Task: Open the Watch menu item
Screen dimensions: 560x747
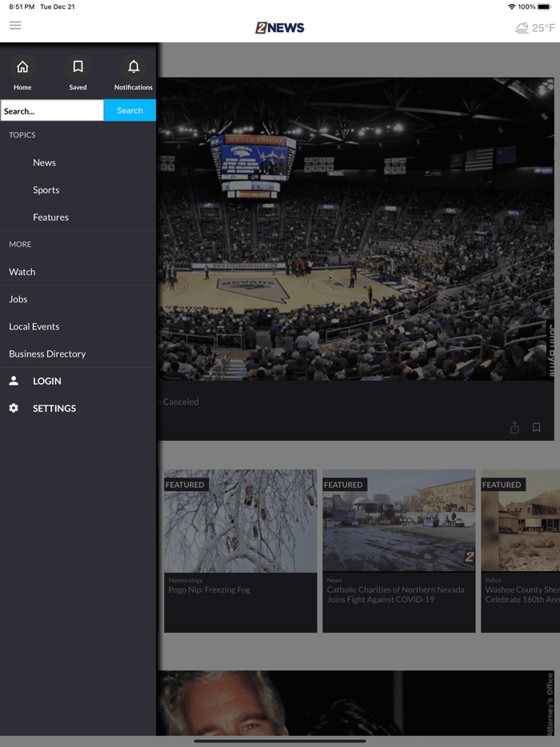Action: (x=22, y=272)
